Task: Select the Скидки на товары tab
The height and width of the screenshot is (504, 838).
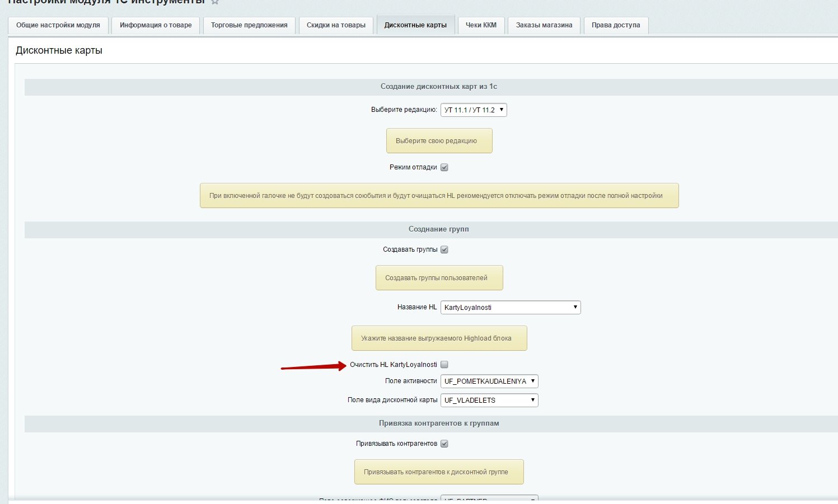Action: tap(336, 25)
